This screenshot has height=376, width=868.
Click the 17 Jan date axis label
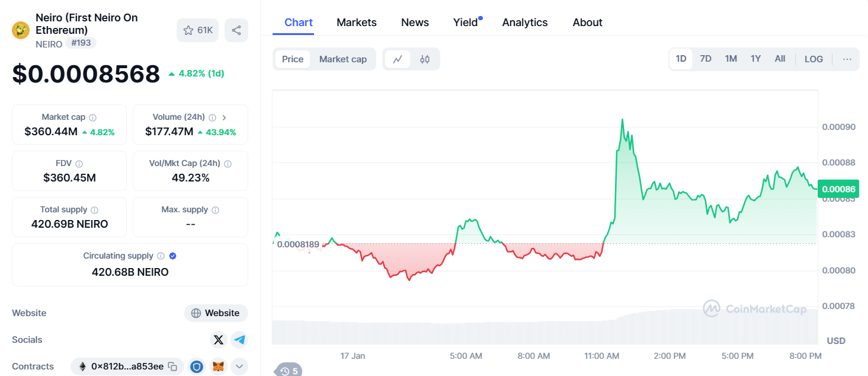click(353, 356)
